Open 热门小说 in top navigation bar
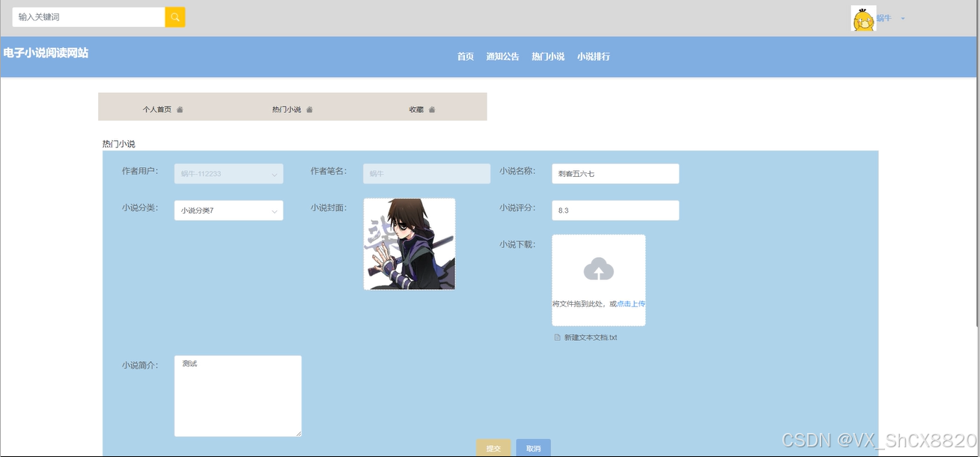The width and height of the screenshot is (980, 457). coord(548,57)
